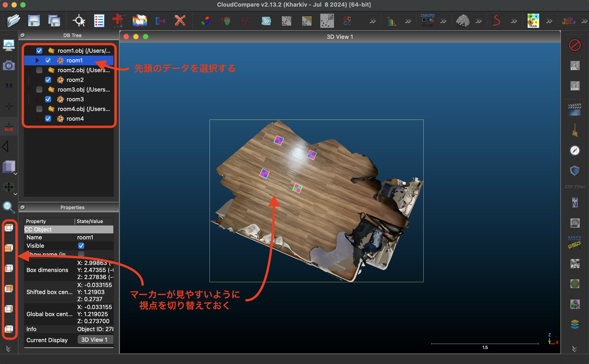Image resolution: width=589 pixels, height=364 pixels.
Task: Launch the M3C2 plugin
Action: click(575, 243)
